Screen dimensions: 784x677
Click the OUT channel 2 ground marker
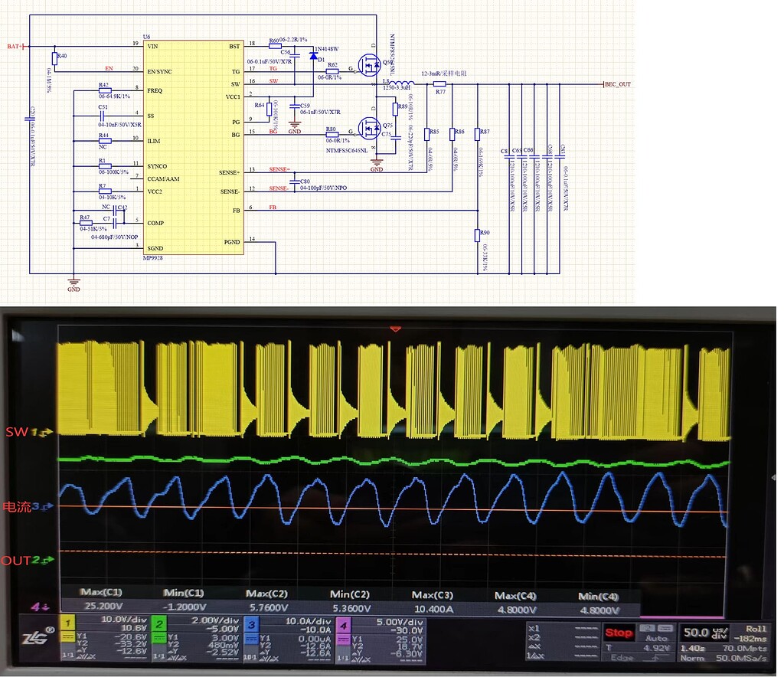43,561
